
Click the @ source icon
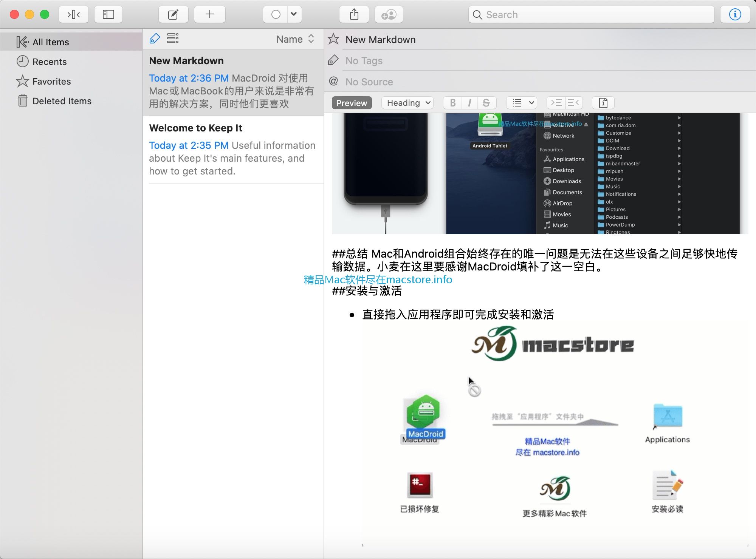tap(333, 81)
